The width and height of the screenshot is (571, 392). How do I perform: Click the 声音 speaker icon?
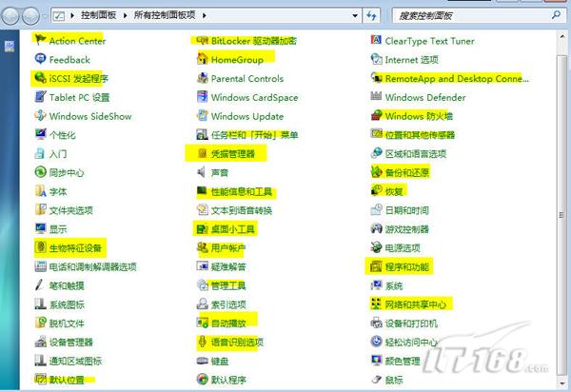coord(202,172)
